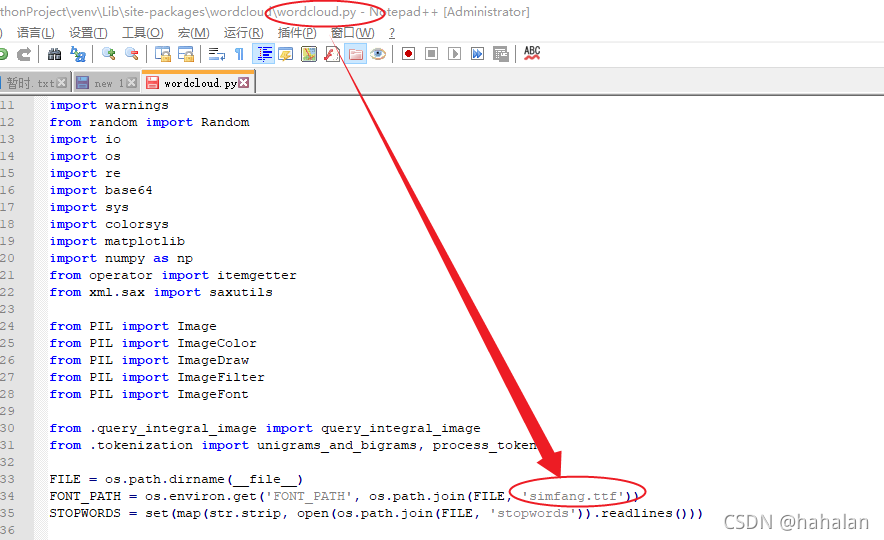
Task: Click the 'stopwords' string on line 35
Action: tap(533, 513)
